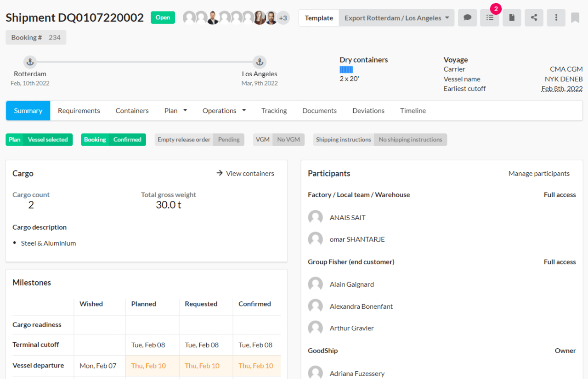
Task: Open the Export Rotterdam / Los Angeles template dropdown
Action: click(x=396, y=17)
